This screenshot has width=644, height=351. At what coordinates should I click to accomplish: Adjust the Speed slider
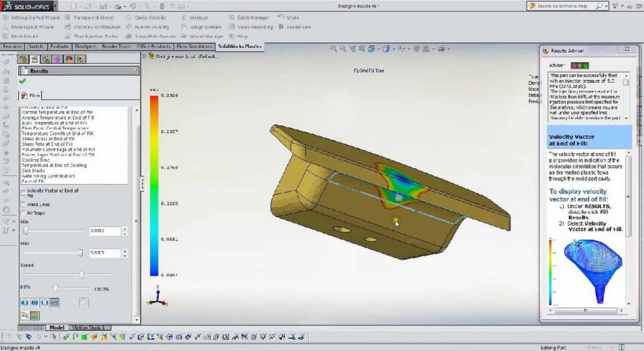click(82, 274)
